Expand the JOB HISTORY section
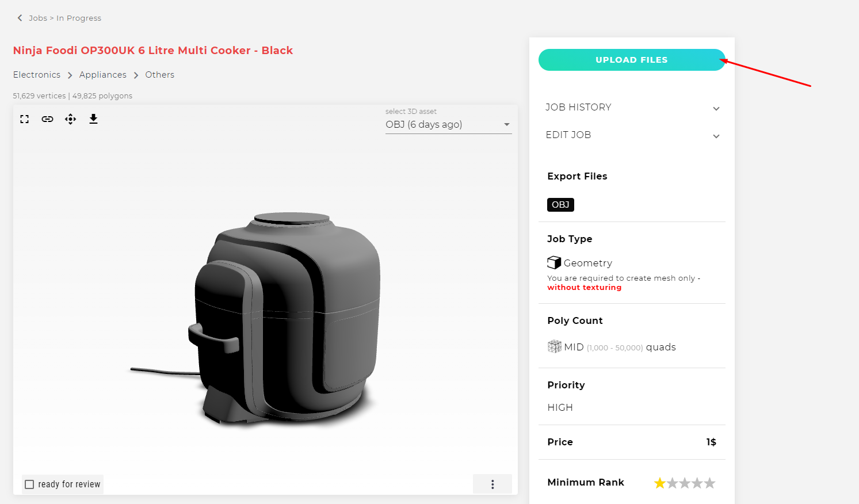The image size is (859, 504). pyautogui.click(x=632, y=108)
